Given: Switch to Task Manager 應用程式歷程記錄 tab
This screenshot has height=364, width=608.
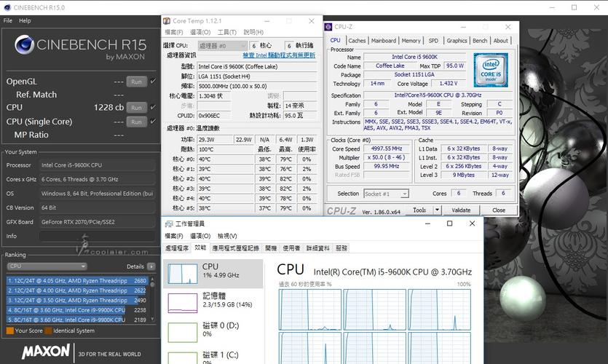Looking at the screenshot, I should [x=236, y=248].
